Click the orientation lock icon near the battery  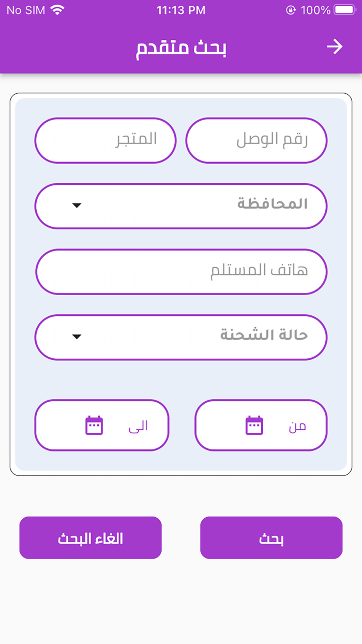tap(291, 9)
